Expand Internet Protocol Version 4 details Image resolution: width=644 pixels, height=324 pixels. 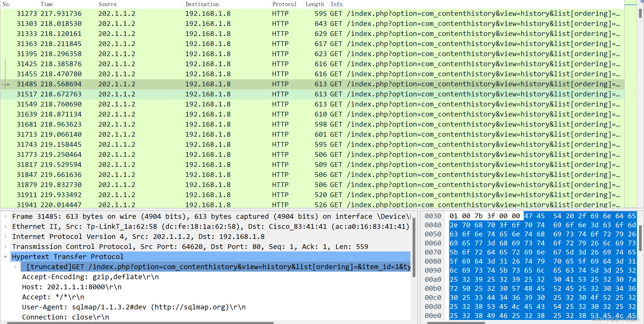(x=6, y=236)
